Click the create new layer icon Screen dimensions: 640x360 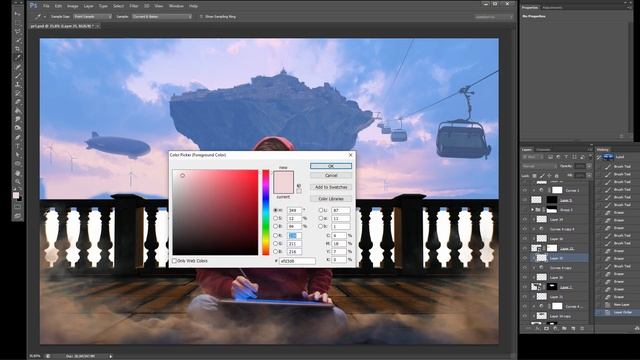tap(573, 328)
